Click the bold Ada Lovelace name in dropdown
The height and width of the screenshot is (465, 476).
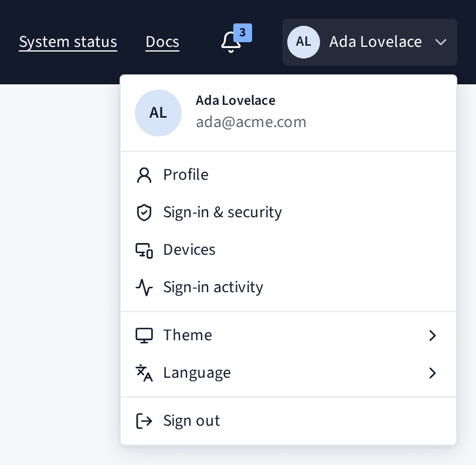coord(236,100)
